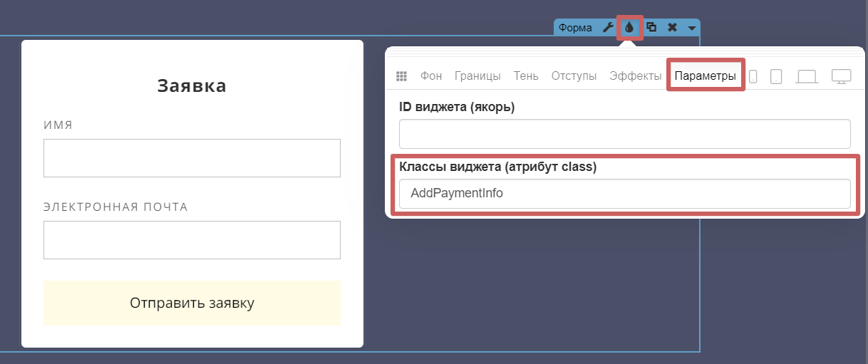Select the Параметры tab
The image size is (868, 364).
pyautogui.click(x=706, y=76)
